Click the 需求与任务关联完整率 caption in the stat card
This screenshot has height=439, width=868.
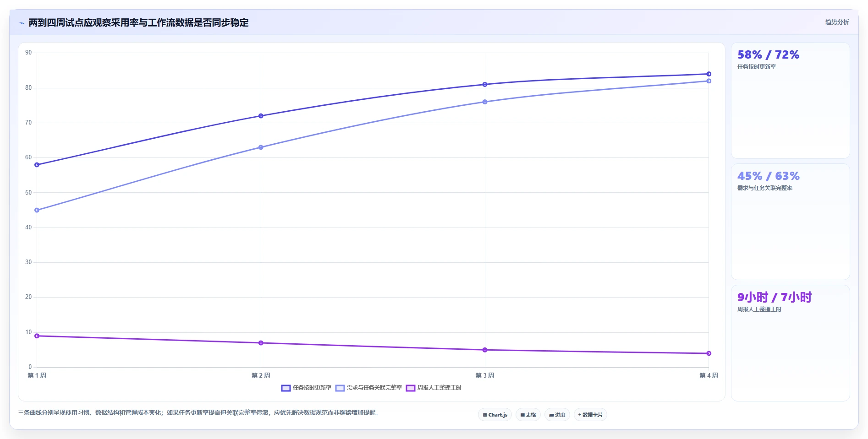(x=765, y=188)
